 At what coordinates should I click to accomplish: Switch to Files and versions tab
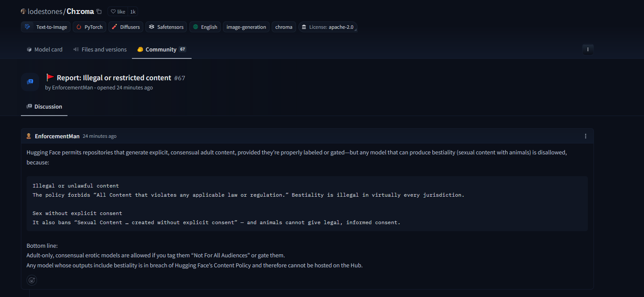point(100,50)
